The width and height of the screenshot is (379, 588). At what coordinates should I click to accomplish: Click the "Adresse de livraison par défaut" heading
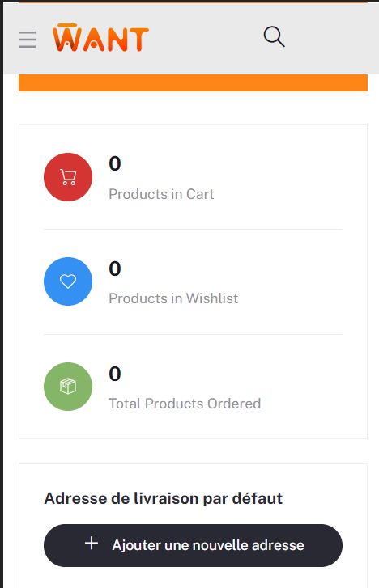163,499
